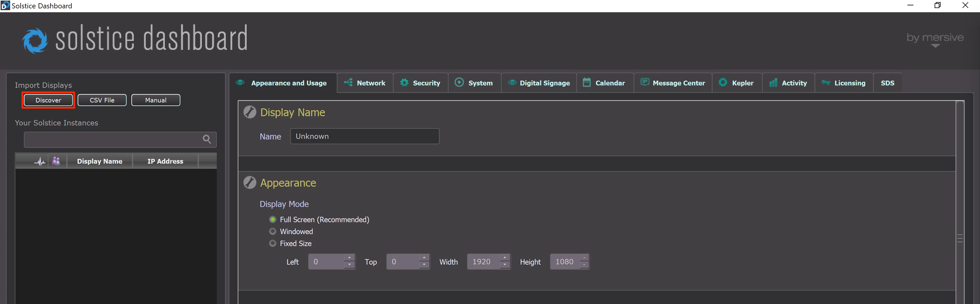Screen dimensions: 980x304
Task: Open the Appearance and Usage tab
Action: pyautogui.click(x=283, y=83)
